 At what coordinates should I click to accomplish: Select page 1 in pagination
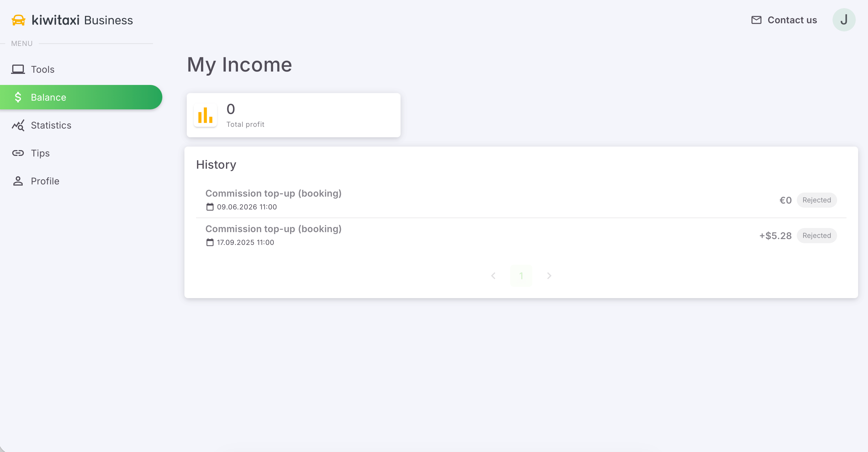coord(521,276)
